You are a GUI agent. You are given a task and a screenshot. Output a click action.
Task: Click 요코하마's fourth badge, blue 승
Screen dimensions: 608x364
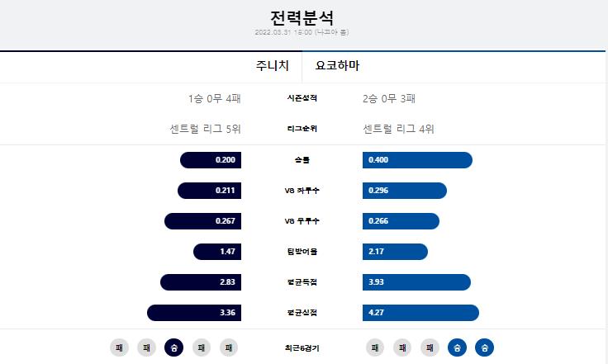point(457,347)
